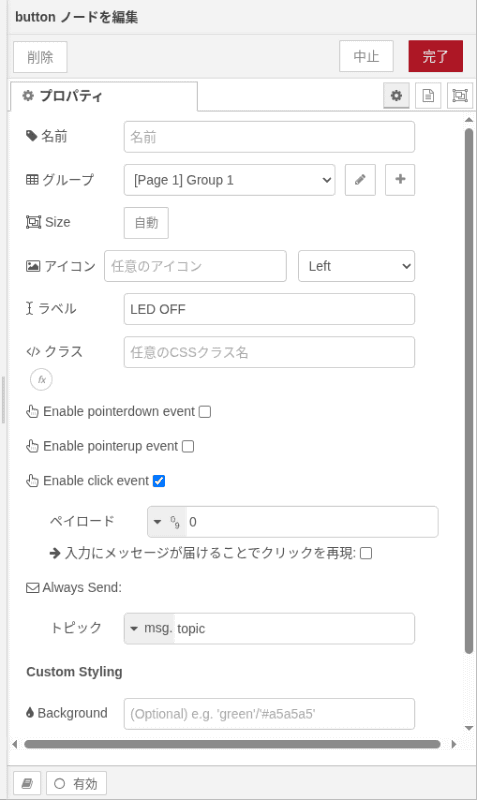
Task: Focus the クラス CSS class field
Action: pos(269,352)
